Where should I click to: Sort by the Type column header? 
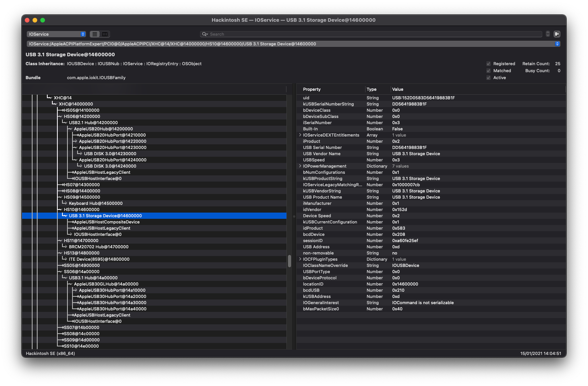click(x=371, y=89)
